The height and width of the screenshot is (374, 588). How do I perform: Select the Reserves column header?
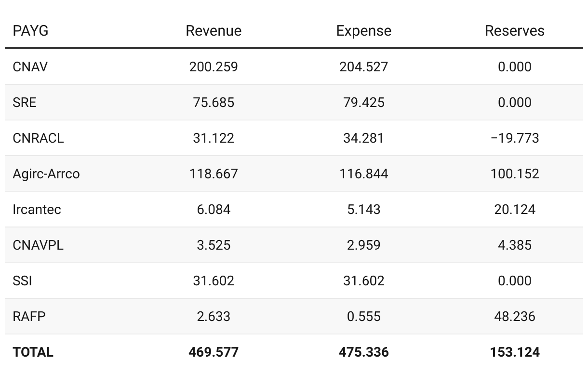click(x=514, y=31)
